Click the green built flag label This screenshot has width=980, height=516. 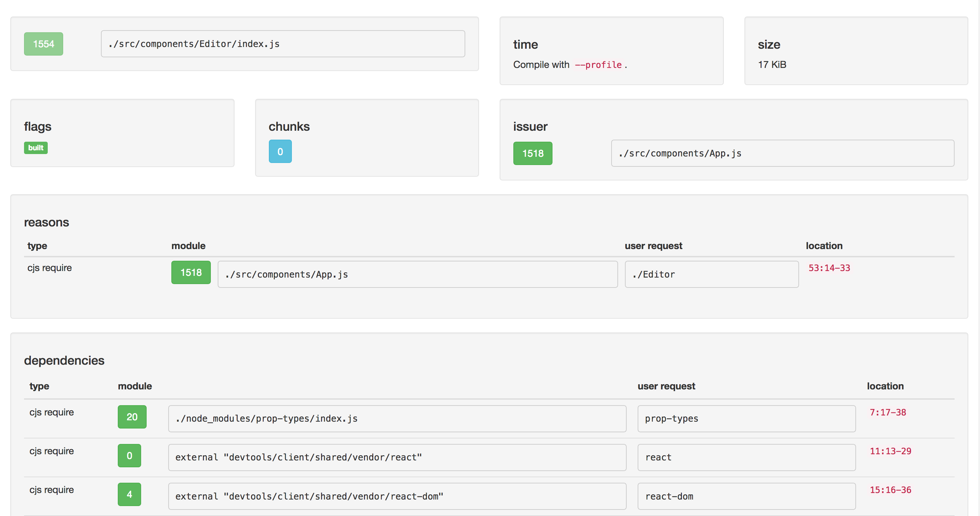click(x=36, y=148)
